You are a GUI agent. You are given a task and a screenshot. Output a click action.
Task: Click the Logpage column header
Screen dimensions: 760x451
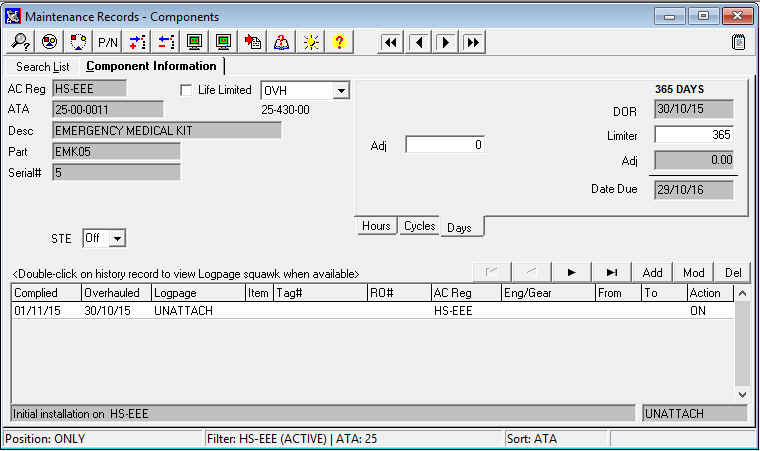tap(199, 293)
